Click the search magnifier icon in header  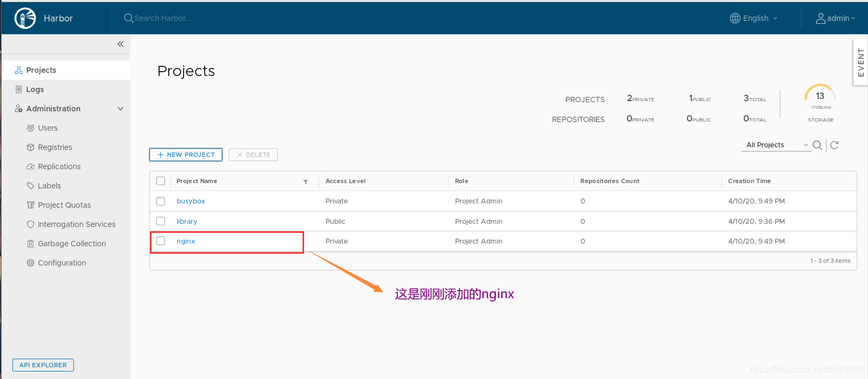[129, 18]
